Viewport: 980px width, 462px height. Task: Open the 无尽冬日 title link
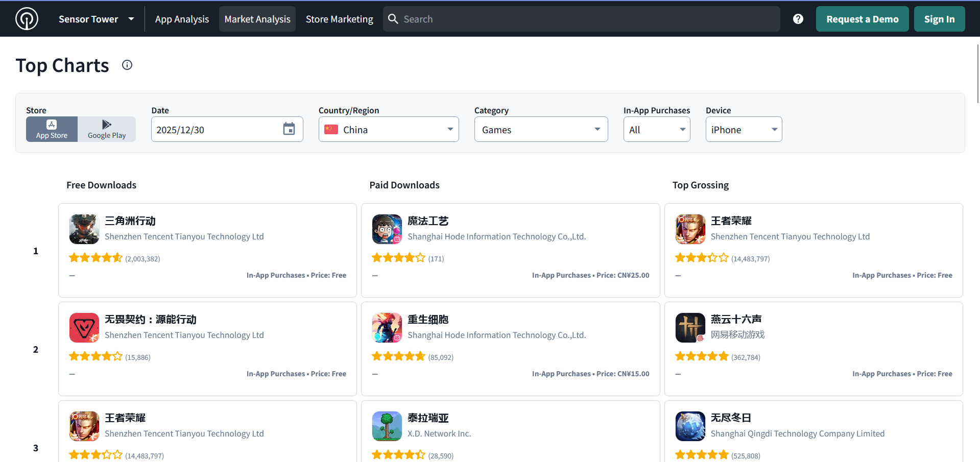pyautogui.click(x=731, y=418)
